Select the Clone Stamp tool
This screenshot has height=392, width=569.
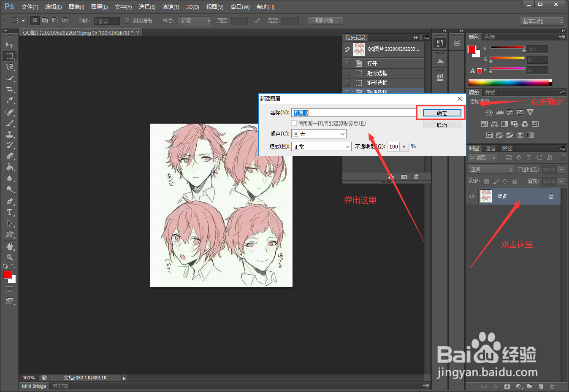(10, 134)
